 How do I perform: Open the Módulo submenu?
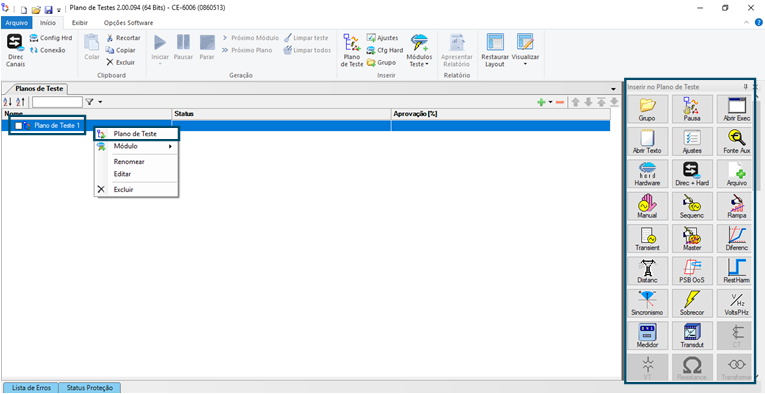pyautogui.click(x=136, y=146)
